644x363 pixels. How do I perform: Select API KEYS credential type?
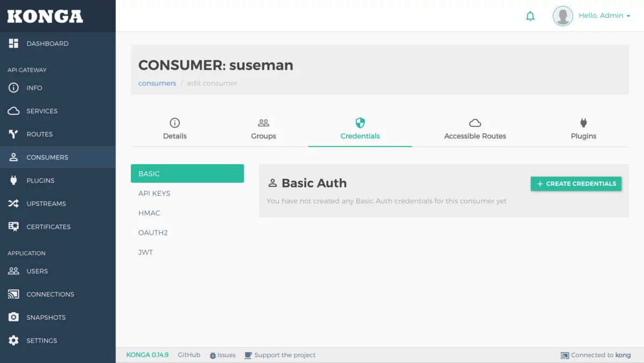coord(187,193)
